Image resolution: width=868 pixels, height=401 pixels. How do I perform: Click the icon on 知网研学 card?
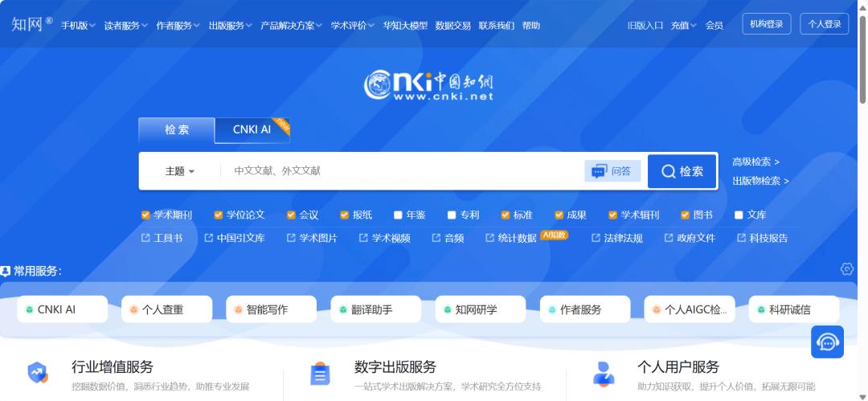click(448, 309)
